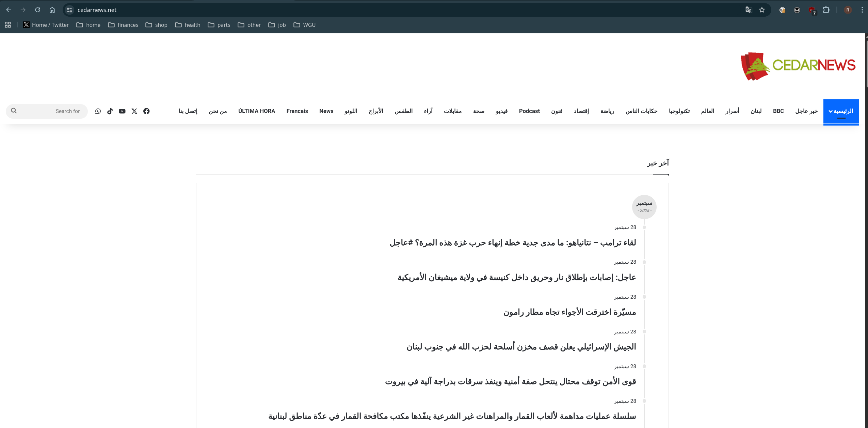Open the News menu item
Screen dimensions: 868x428
pyautogui.click(x=326, y=111)
